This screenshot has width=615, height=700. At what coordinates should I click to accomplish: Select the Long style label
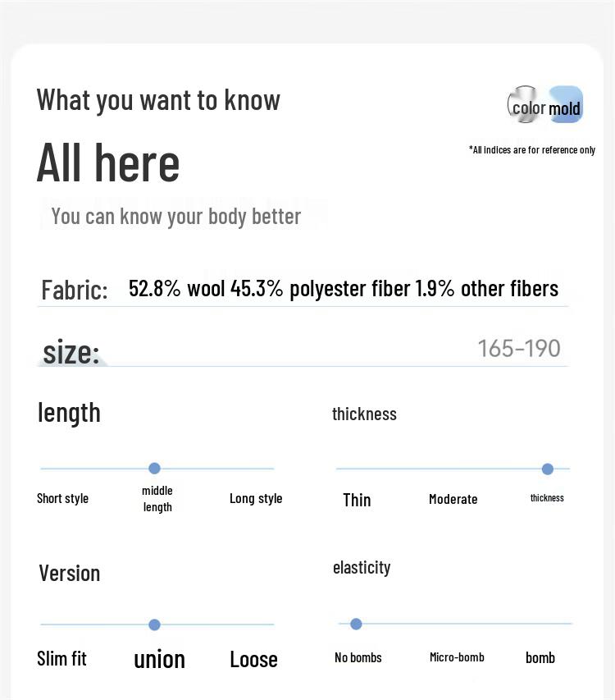(x=256, y=498)
